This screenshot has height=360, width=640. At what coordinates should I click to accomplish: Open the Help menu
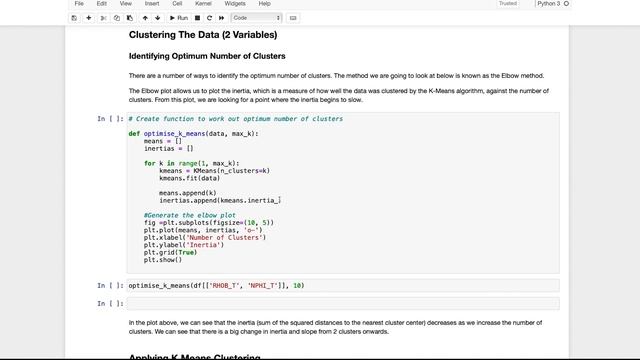[264, 4]
